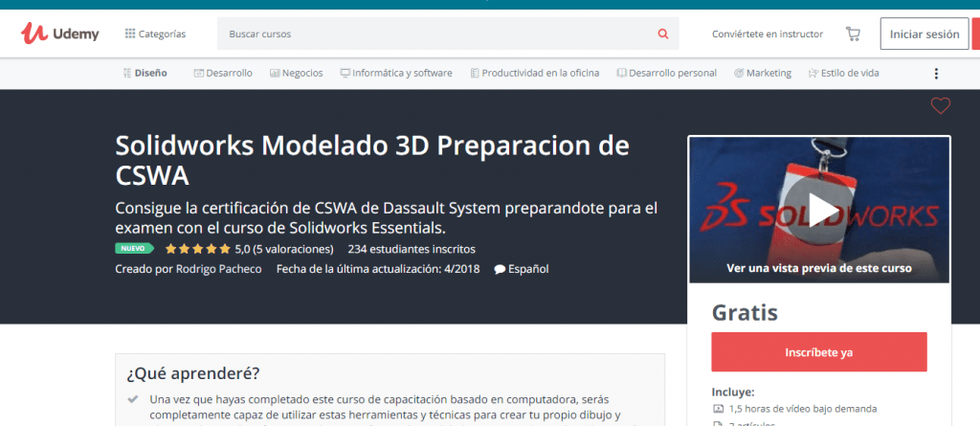Go to the Negocios category

point(297,73)
